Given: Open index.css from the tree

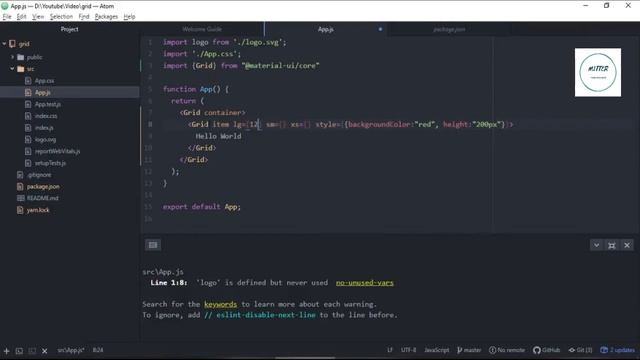Looking at the screenshot, I should 46,116.
